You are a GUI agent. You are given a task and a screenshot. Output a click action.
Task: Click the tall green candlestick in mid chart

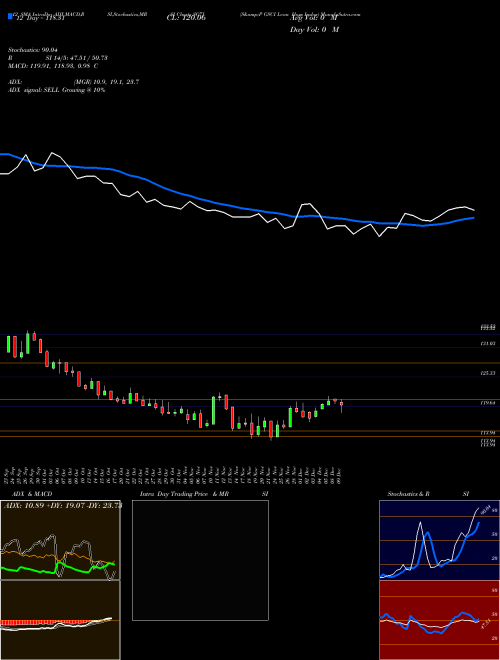pyautogui.click(x=213, y=410)
